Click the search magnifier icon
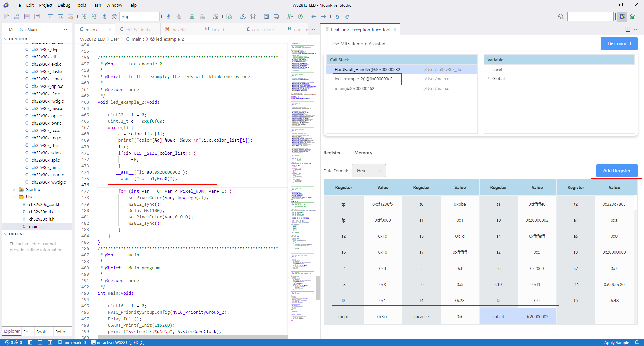The image size is (644, 346). click(x=561, y=17)
